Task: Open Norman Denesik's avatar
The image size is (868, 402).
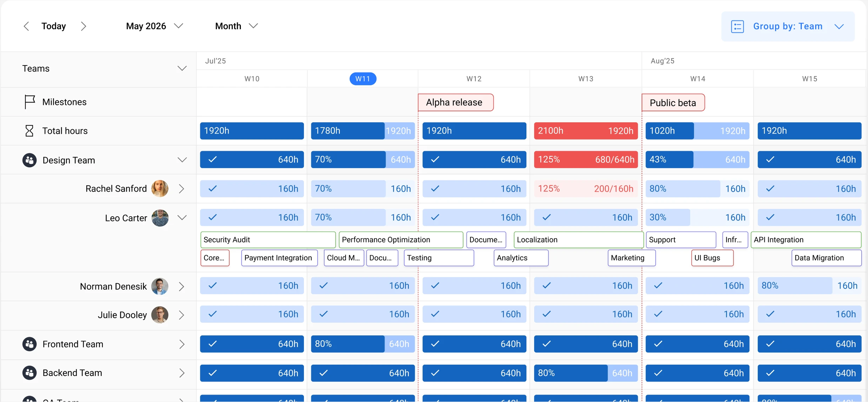Action: (160, 286)
